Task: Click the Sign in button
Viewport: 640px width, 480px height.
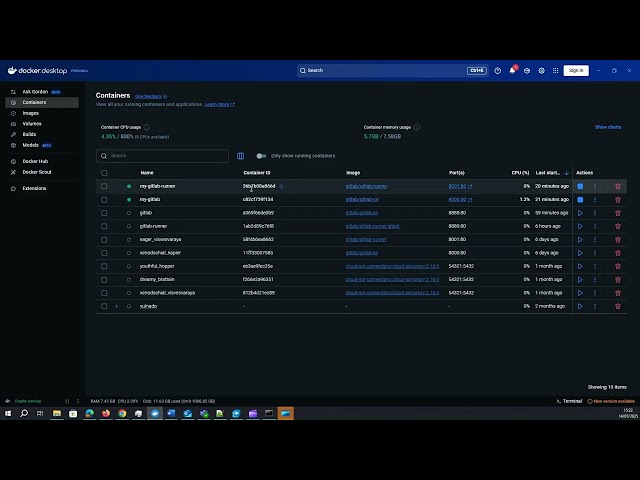Action: [576, 71]
